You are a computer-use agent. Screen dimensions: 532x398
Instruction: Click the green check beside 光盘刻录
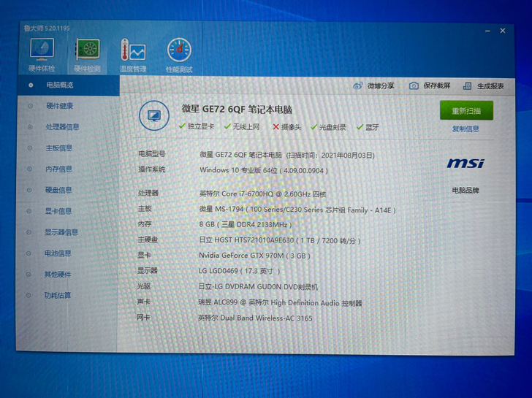pos(313,127)
